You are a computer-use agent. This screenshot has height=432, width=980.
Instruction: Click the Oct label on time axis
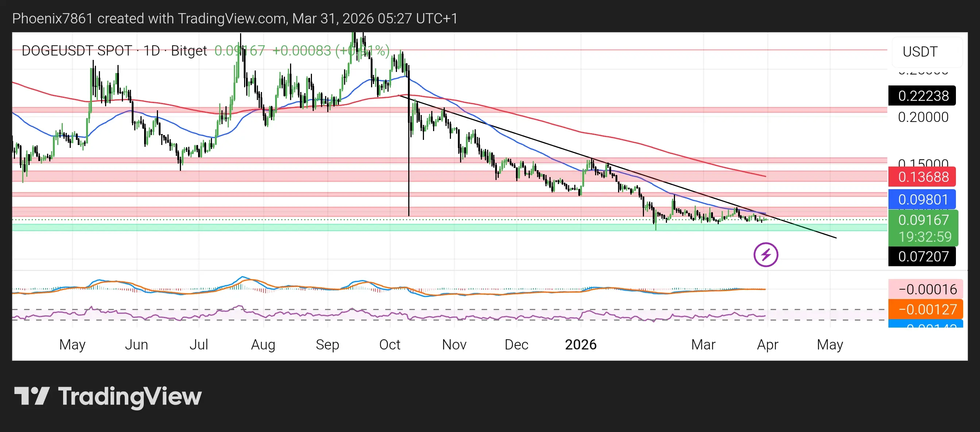tap(390, 344)
